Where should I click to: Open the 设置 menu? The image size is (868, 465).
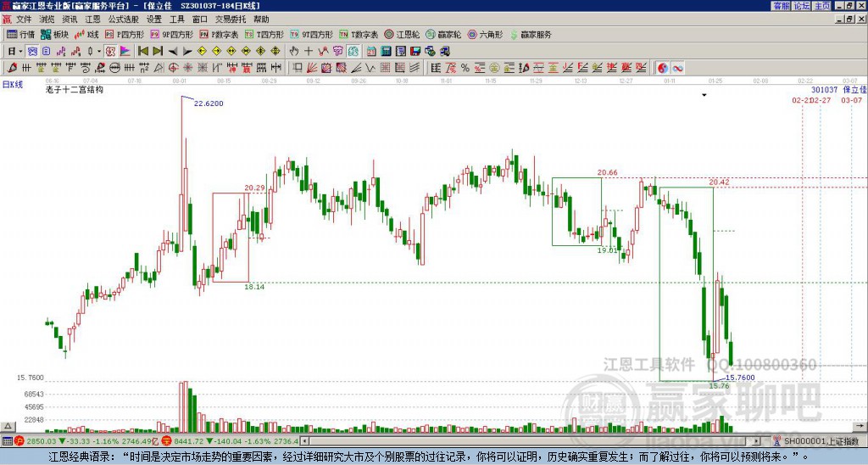point(154,20)
